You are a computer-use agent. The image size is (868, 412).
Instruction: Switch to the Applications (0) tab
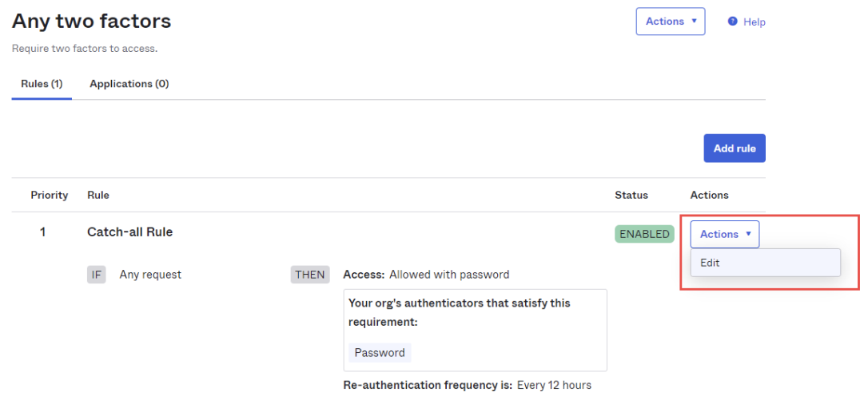pos(129,84)
